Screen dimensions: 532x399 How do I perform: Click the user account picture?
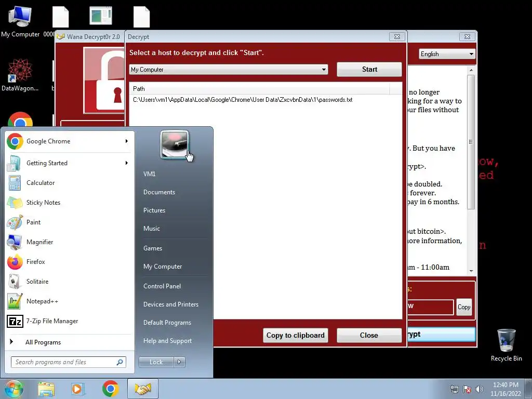pos(175,144)
